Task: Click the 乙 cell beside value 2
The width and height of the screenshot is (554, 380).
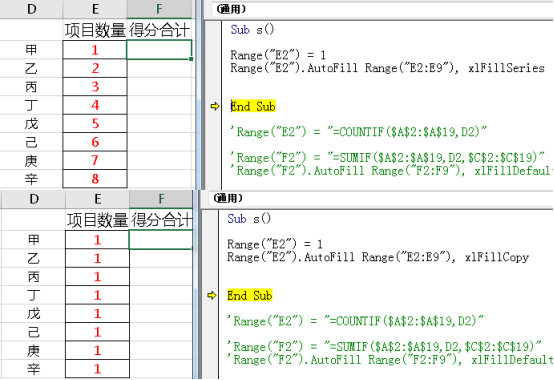Action: point(31,68)
